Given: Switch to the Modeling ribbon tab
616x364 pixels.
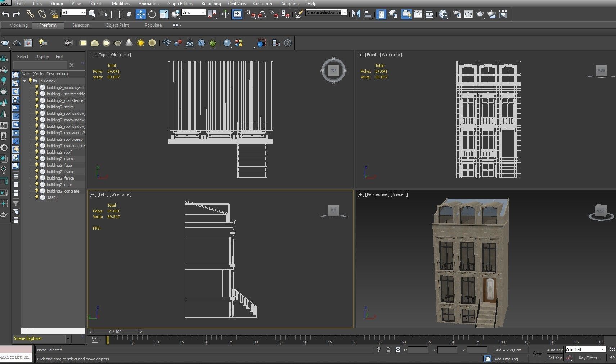Looking at the screenshot, I should 18,25.
